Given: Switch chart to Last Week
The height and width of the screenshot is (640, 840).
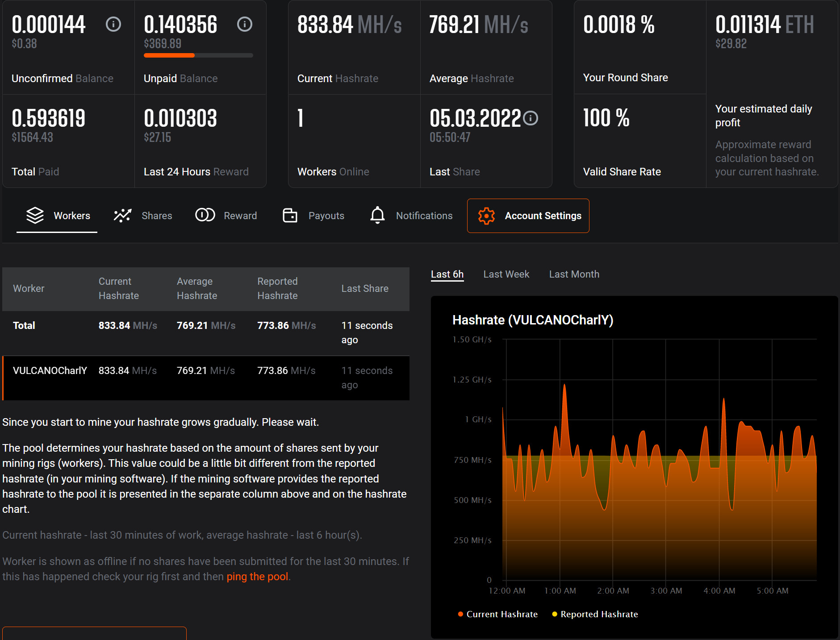Looking at the screenshot, I should (506, 274).
